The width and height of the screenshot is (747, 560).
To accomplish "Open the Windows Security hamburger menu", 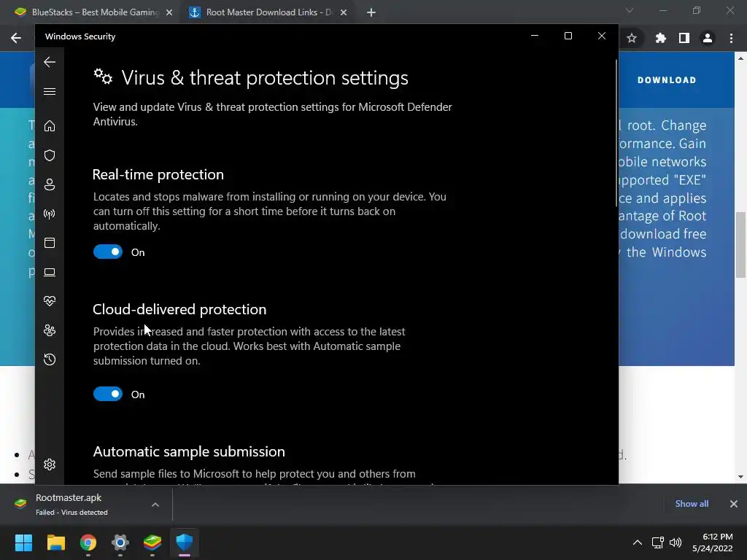I will [50, 91].
